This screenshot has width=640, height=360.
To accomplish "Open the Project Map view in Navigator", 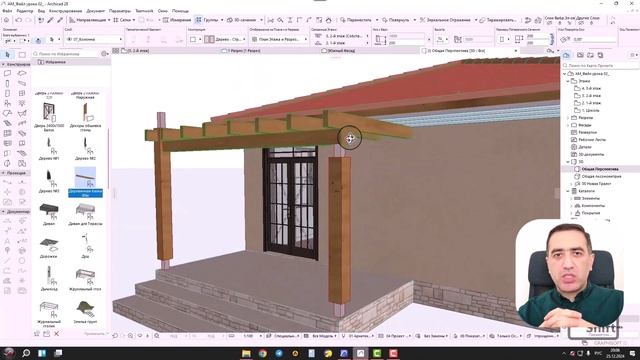I will coord(567,55).
